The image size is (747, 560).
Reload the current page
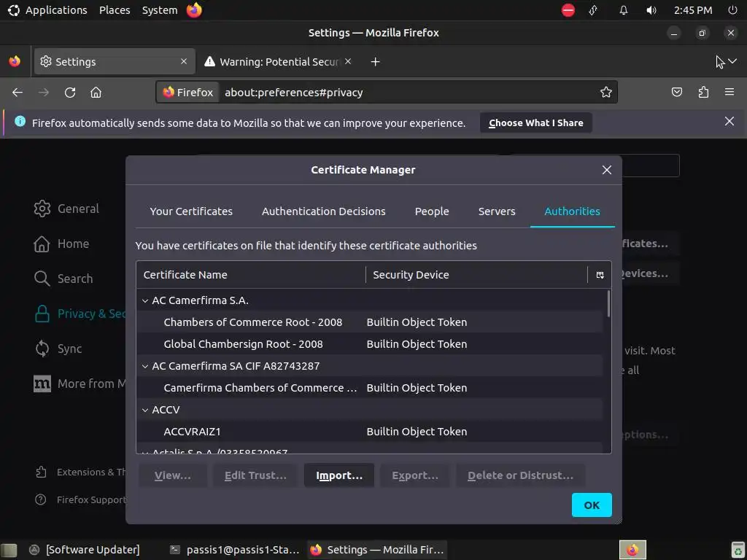70,93
